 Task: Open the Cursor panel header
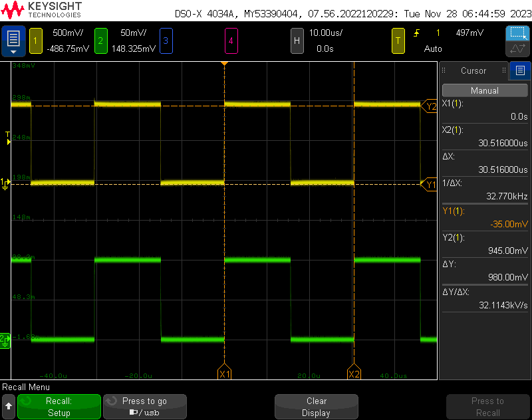point(473,70)
